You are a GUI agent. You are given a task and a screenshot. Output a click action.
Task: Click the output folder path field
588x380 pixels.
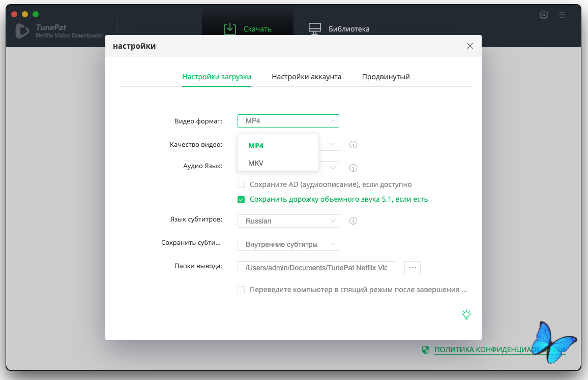click(316, 268)
